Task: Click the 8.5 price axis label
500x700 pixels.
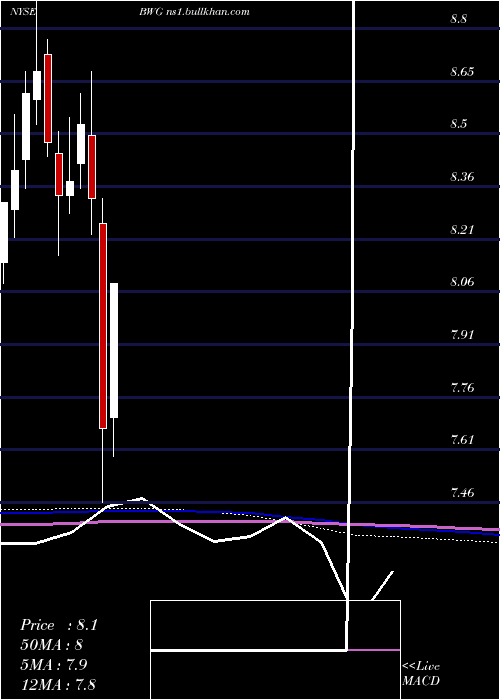Action: [x=458, y=124]
